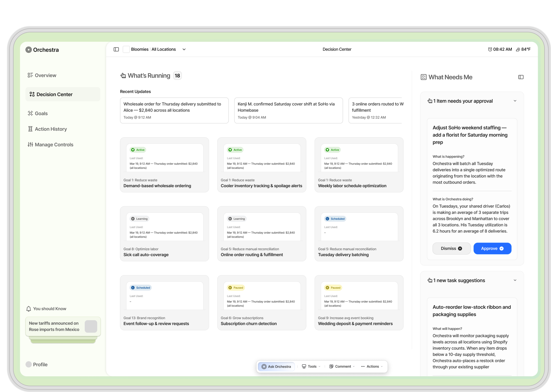
Task: Approve the SoHo weekend staffing item
Action: tap(492, 248)
